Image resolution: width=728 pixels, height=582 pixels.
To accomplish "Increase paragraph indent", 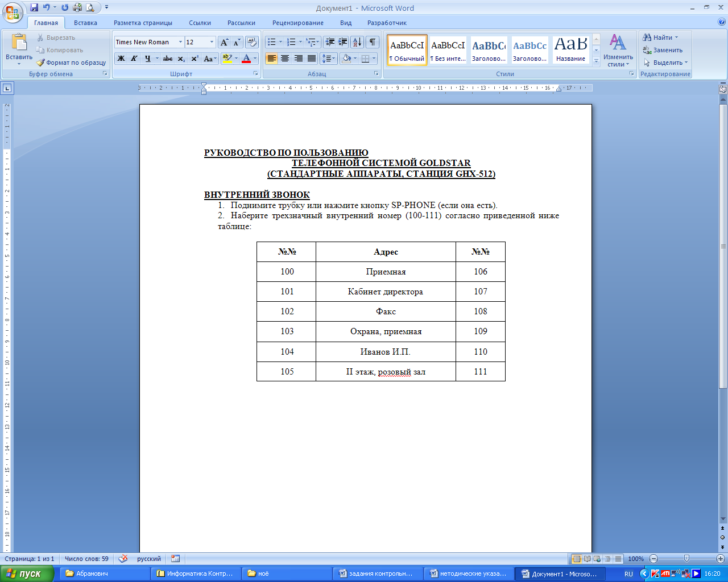I will click(x=342, y=42).
